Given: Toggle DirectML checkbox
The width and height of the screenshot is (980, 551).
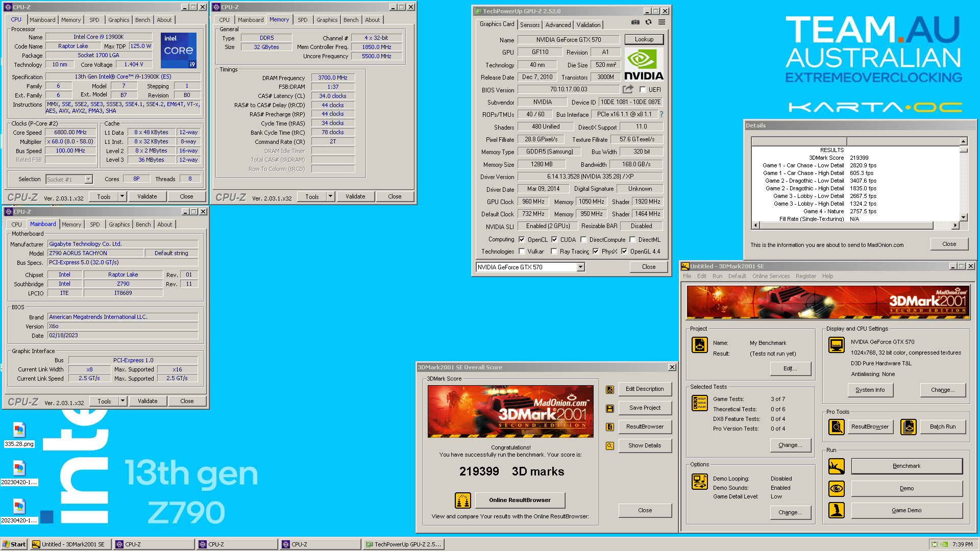Looking at the screenshot, I should point(632,240).
